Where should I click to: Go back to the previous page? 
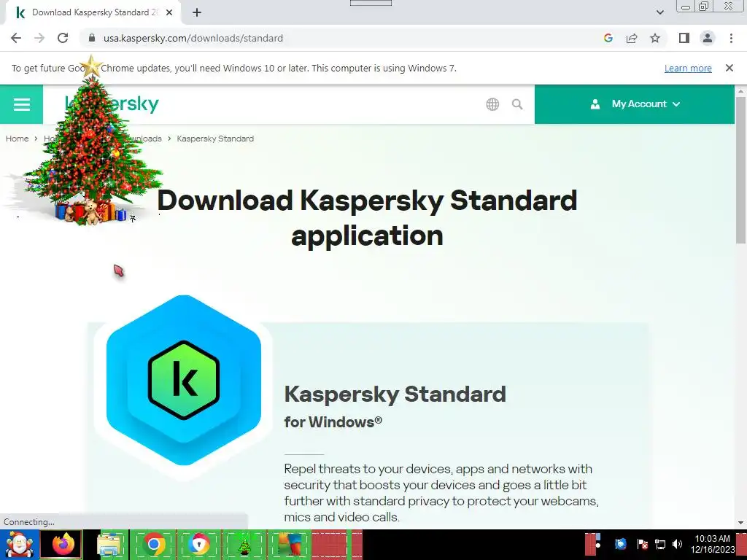[16, 38]
